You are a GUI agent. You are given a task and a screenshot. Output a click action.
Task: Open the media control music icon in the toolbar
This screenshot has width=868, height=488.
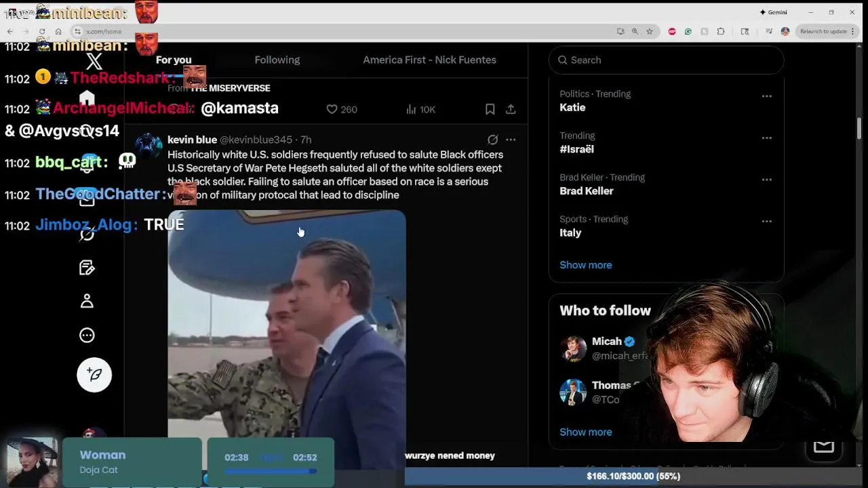tap(768, 31)
